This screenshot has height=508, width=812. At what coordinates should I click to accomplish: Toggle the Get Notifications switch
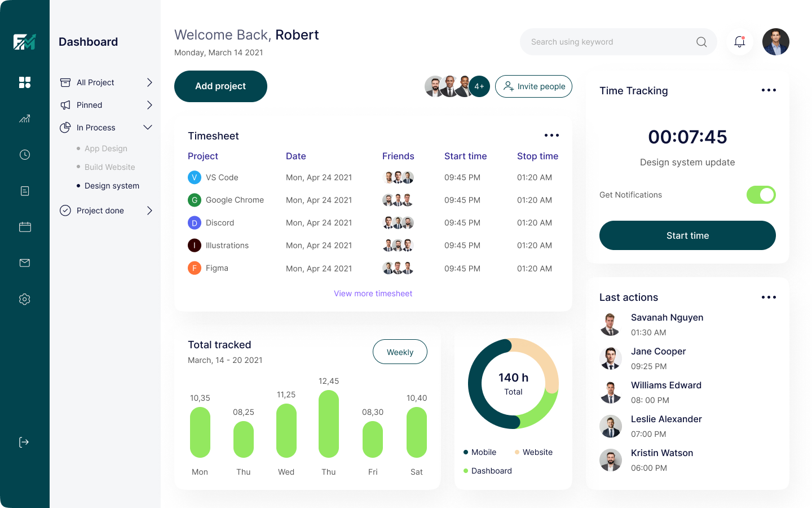click(761, 195)
